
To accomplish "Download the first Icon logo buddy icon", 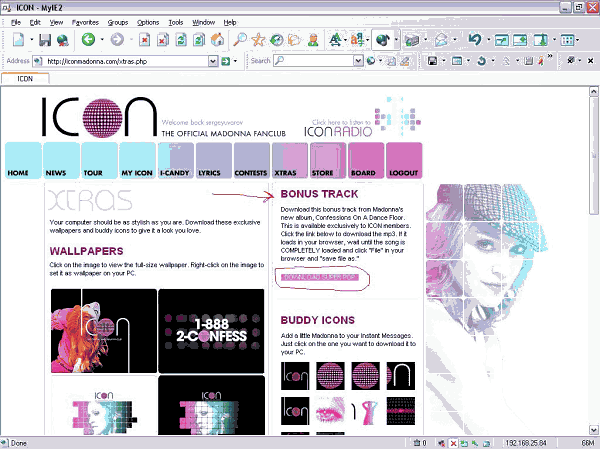I will (x=295, y=376).
